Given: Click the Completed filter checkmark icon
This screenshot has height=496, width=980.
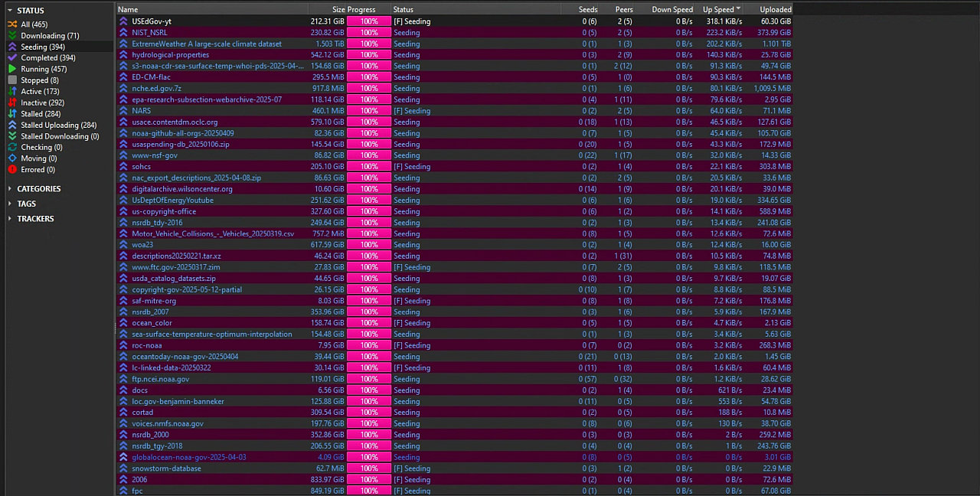Looking at the screenshot, I should click(12, 58).
